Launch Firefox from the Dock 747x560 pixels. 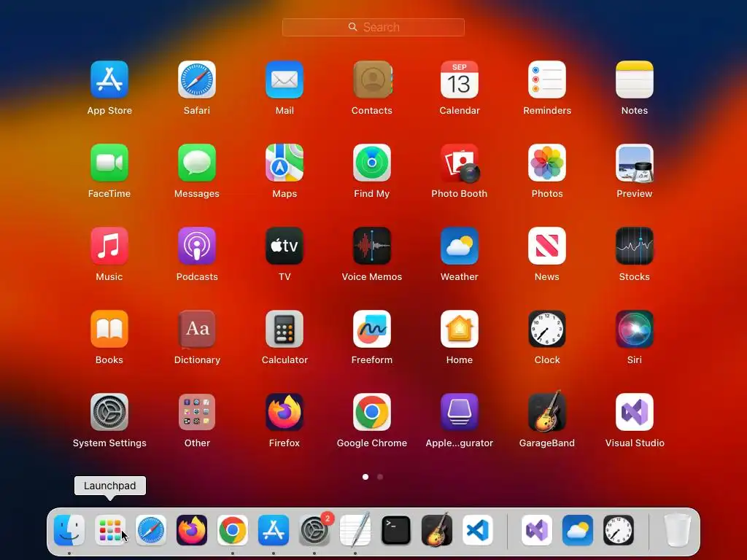click(x=192, y=530)
